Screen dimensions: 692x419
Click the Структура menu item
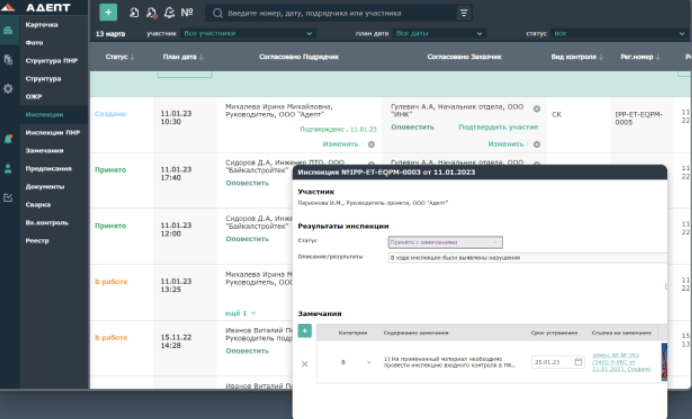tap(43, 79)
